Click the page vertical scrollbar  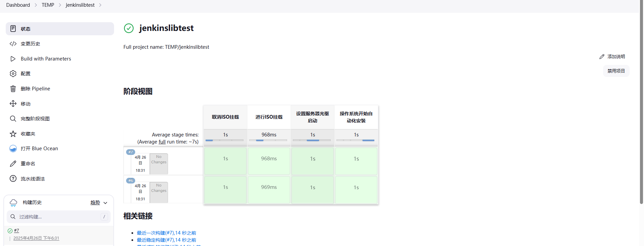642,102
